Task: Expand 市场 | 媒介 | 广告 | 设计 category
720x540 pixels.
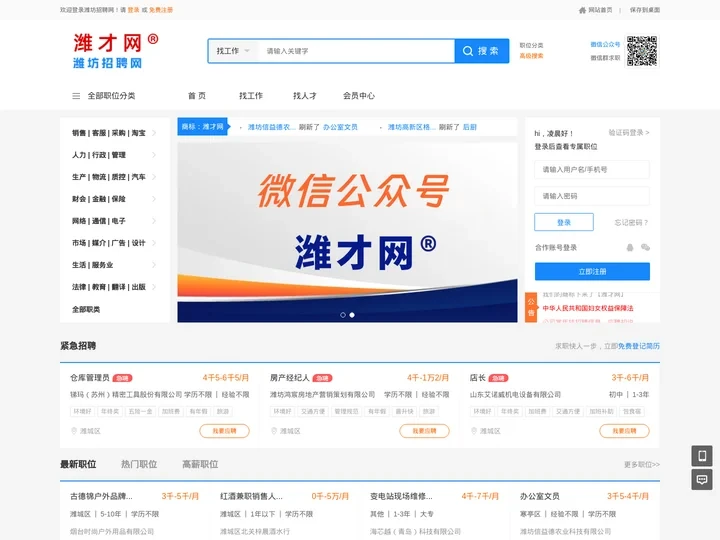Action: coord(114,243)
